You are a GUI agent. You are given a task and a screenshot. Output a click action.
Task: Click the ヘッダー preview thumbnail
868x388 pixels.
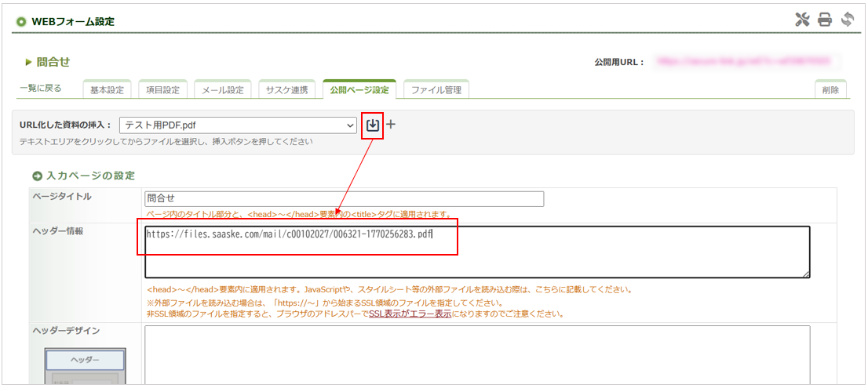85,359
